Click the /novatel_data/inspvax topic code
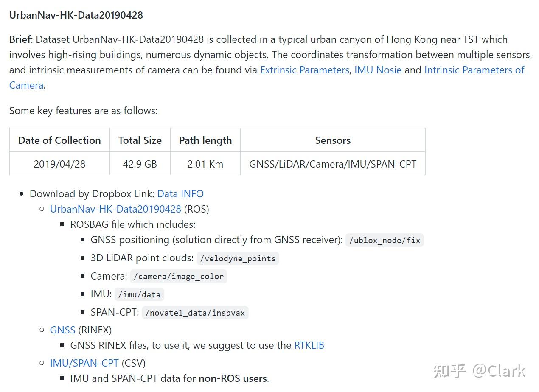The image size is (539, 392). pos(195,313)
